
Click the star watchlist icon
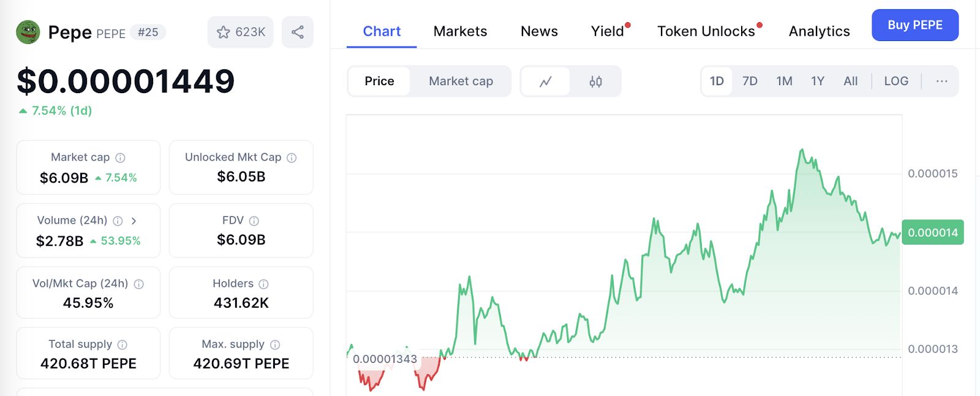pos(224,32)
